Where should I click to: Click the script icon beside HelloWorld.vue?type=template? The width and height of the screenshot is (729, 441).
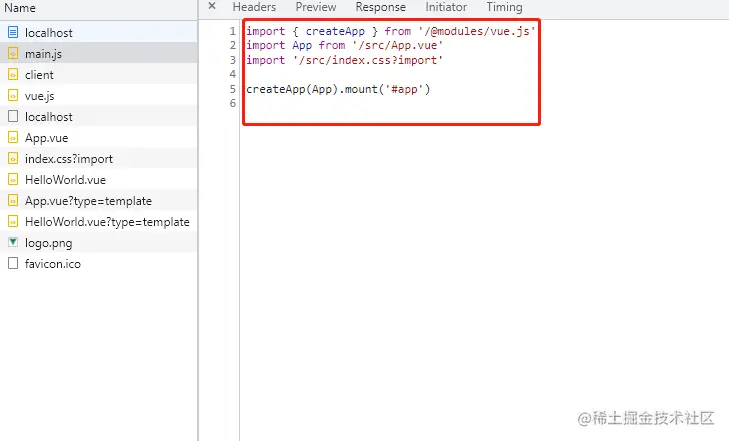[13, 221]
